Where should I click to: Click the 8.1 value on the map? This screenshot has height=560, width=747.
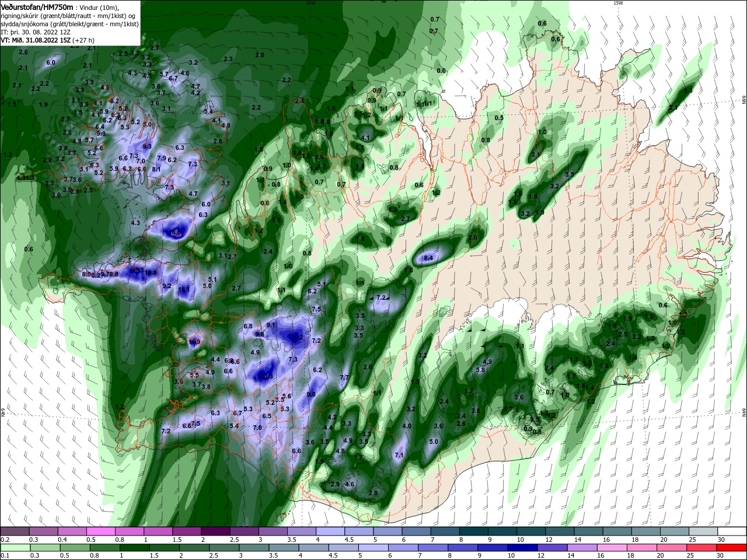click(x=156, y=169)
